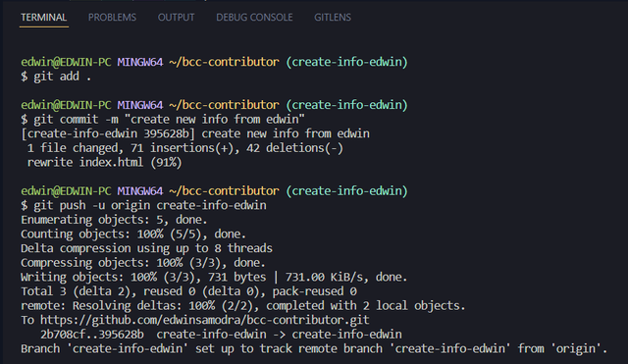This screenshot has width=628, height=364.
Task: Click the edwin@EDWIN-PC prompt line above git commit
Action: pos(214,105)
